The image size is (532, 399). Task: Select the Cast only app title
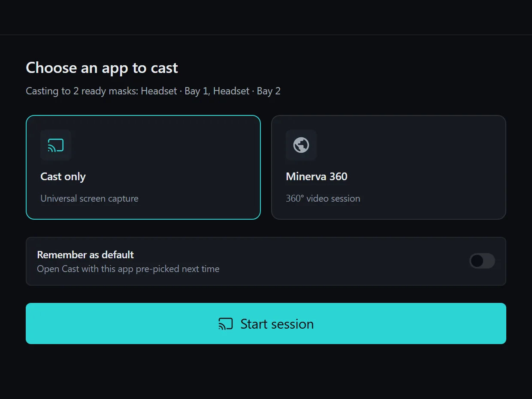tap(63, 176)
